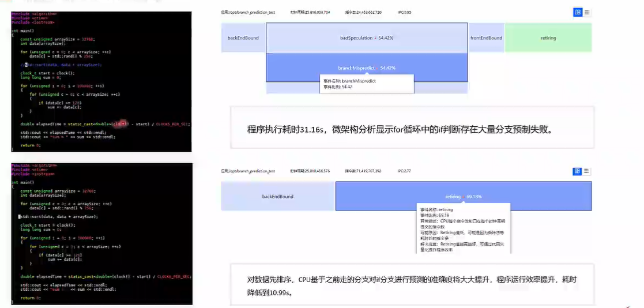Click /opt/branch_prediction_test path in top panel
644x308 pixels.
tap(248, 12)
